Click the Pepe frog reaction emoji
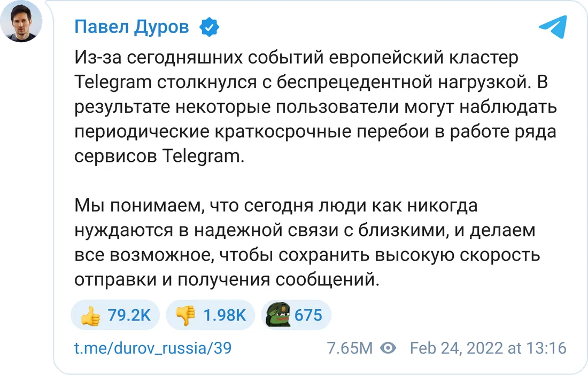Screen dimensions: 588x376 tap(278, 315)
